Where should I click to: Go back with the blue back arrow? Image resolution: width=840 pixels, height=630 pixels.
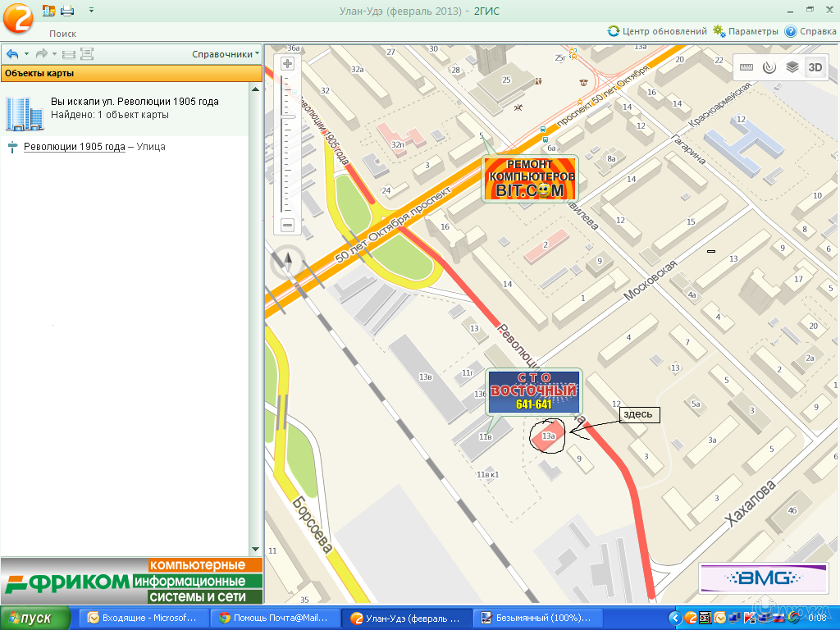coord(12,54)
